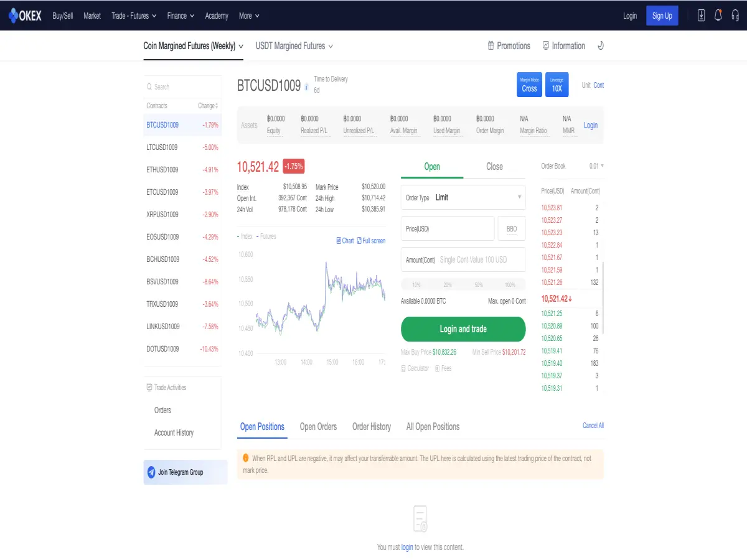The image size is (747, 560).
Task: Open the Order Type Limit dropdown
Action: [x=463, y=197]
